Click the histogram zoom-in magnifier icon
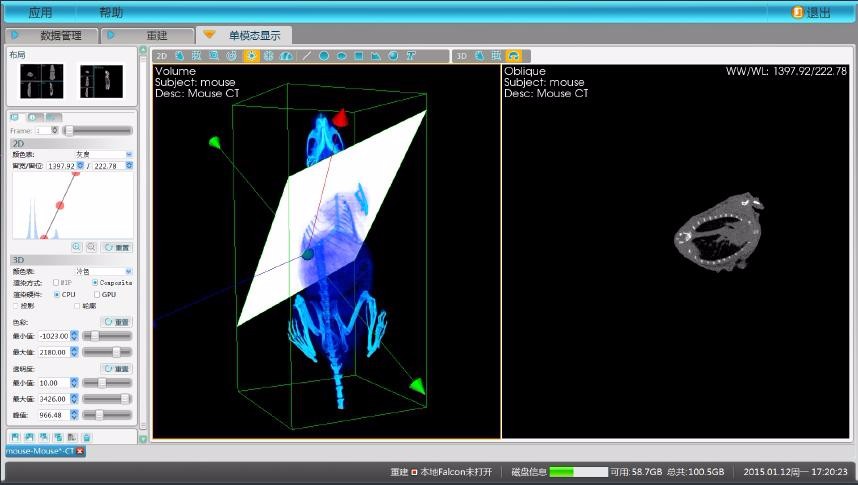Screen dimensions: 858x485 (76, 247)
